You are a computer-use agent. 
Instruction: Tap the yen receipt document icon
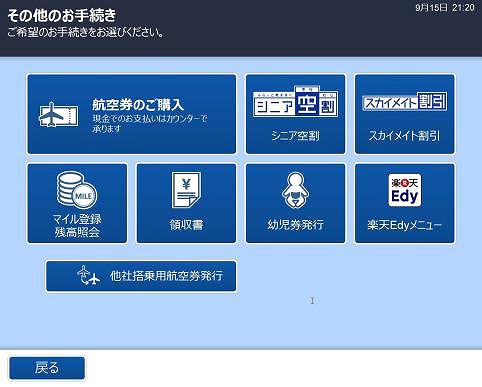coord(186,190)
